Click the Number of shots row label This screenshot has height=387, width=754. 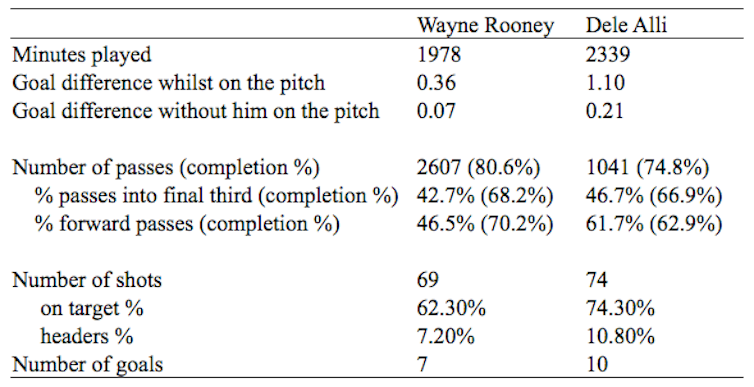[87, 280]
